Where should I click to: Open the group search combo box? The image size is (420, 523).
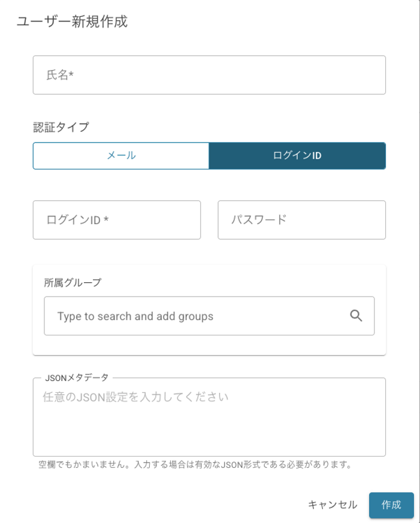198,316
